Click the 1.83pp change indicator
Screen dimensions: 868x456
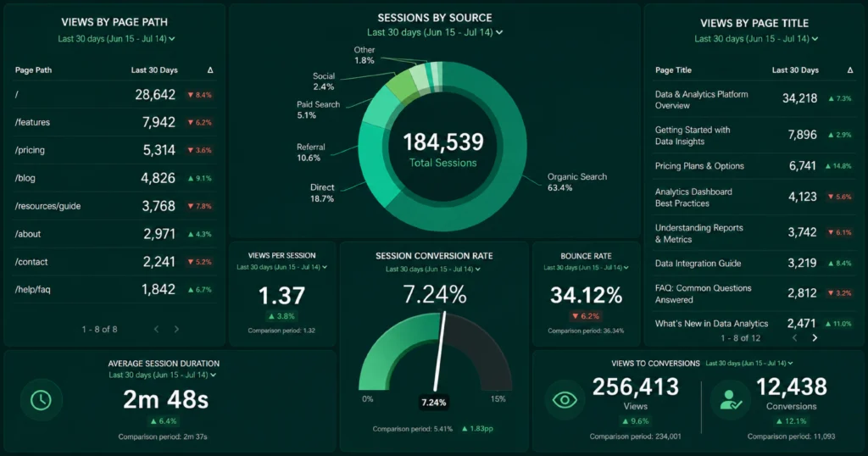pos(477,429)
